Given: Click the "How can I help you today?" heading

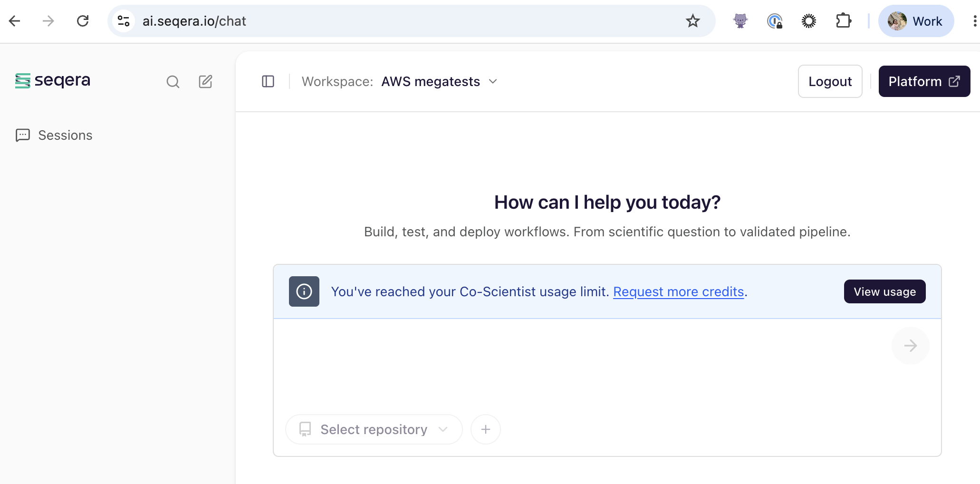Looking at the screenshot, I should (x=607, y=203).
